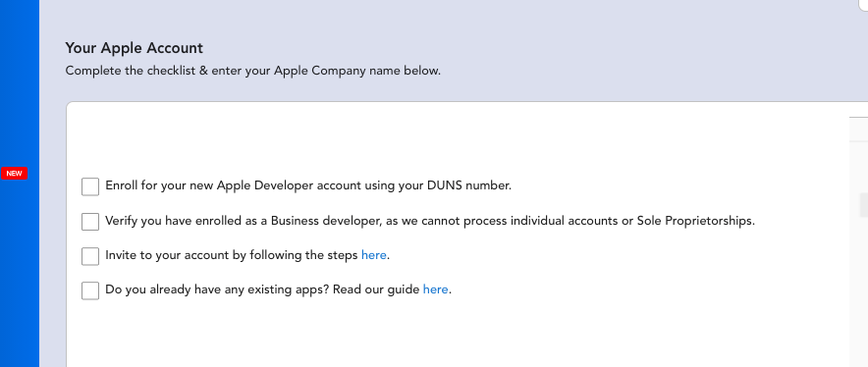Tick the existing apps checkbox
The height and width of the screenshot is (367, 868).
(90, 290)
